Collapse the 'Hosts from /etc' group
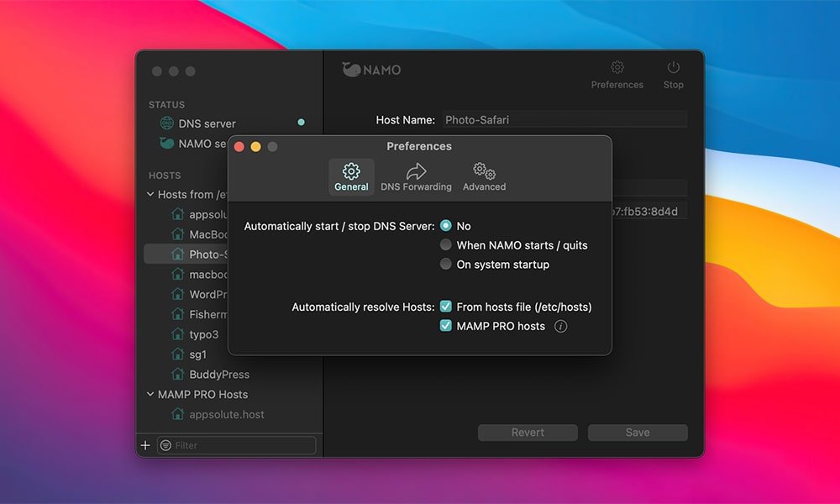840x504 pixels. click(150, 194)
